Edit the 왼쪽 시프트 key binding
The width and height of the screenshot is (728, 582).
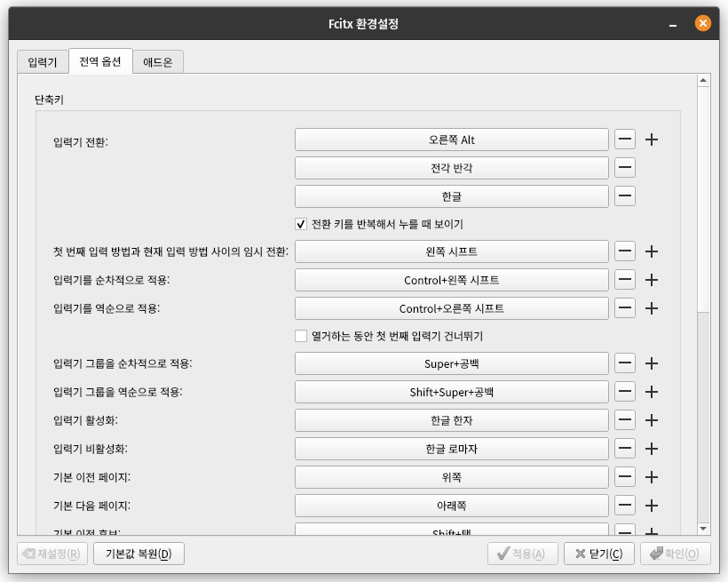click(x=451, y=251)
